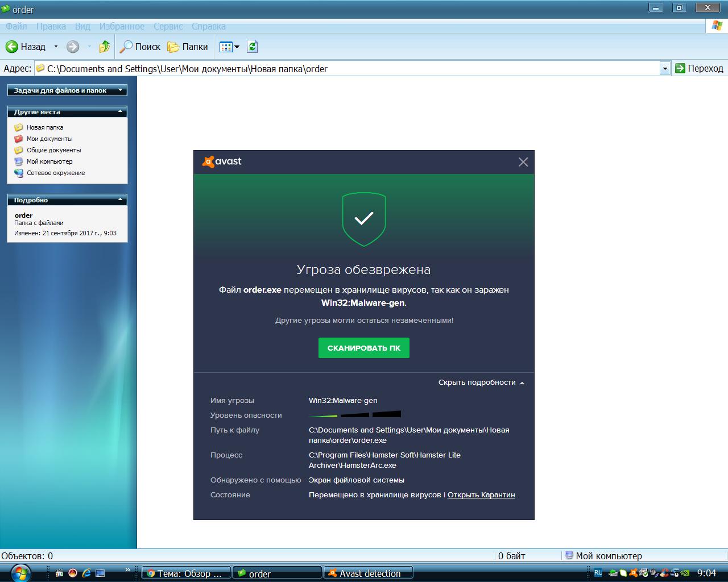This screenshot has height=582, width=728.
Task: Switch to Avast detection taskbar button
Action: (368, 573)
